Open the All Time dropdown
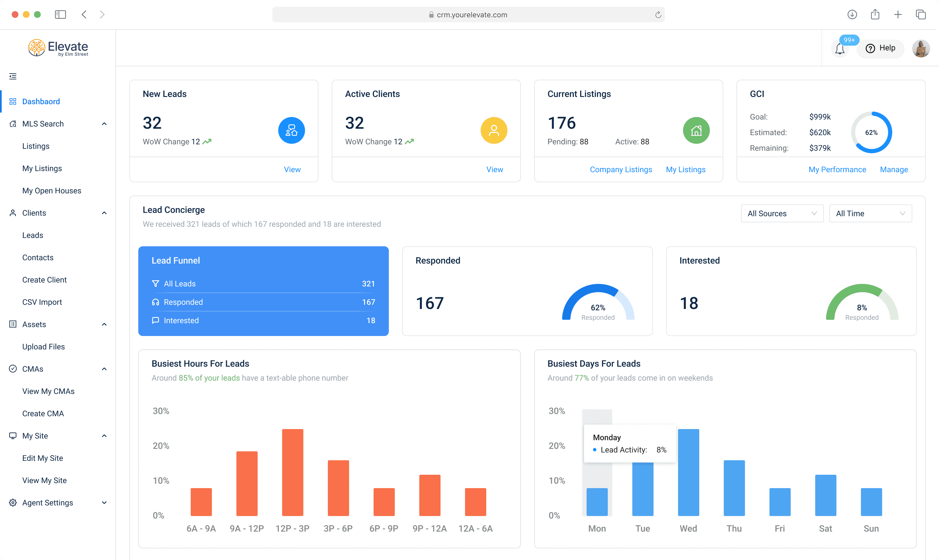The height and width of the screenshot is (560, 939). click(x=870, y=214)
